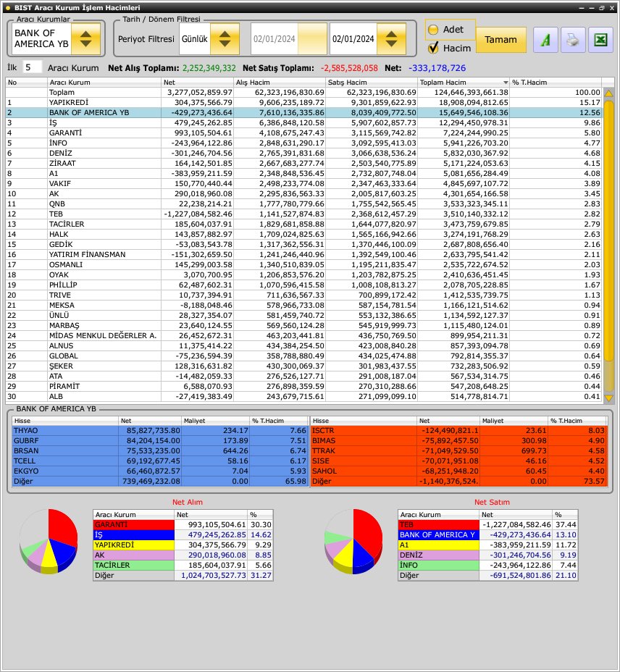Viewport: 620px width, 672px height.
Task: Select the GARANTİ row in the main table
Action: [303, 133]
